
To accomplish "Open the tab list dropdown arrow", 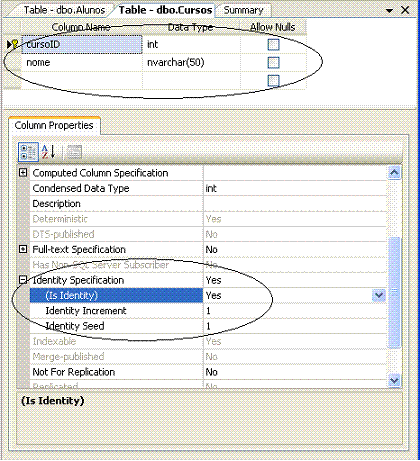I will pyautogui.click(x=389, y=11).
